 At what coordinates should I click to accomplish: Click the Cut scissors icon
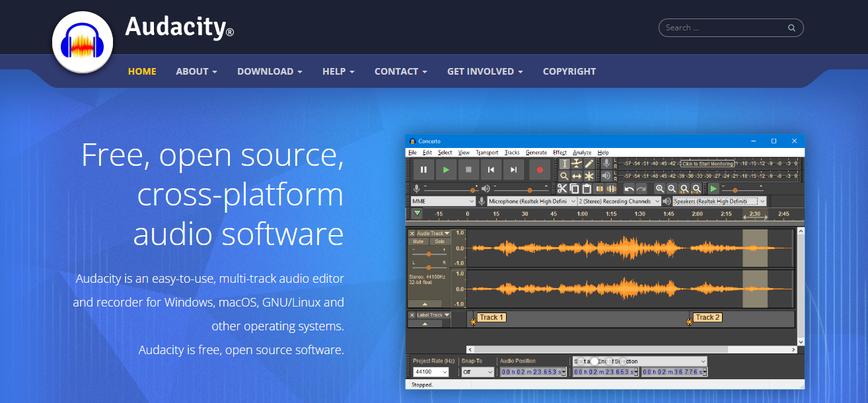(x=562, y=189)
